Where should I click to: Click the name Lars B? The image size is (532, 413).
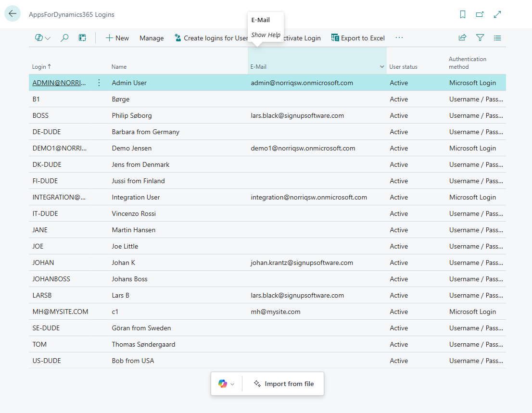pyautogui.click(x=120, y=295)
